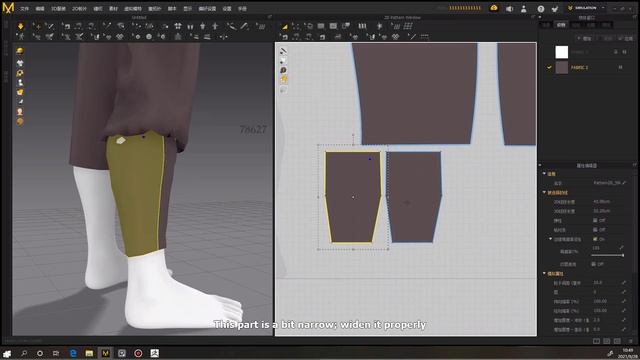Click the garment T-shirt icon in 3D toolbar
The width and height of the screenshot is (640, 360).
coord(178,26)
